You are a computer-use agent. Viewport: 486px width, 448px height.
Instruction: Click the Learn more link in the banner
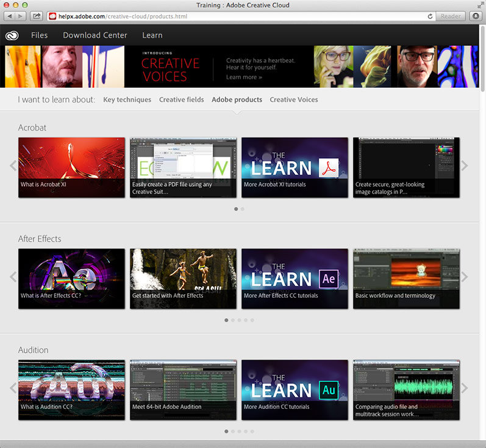[x=244, y=78]
